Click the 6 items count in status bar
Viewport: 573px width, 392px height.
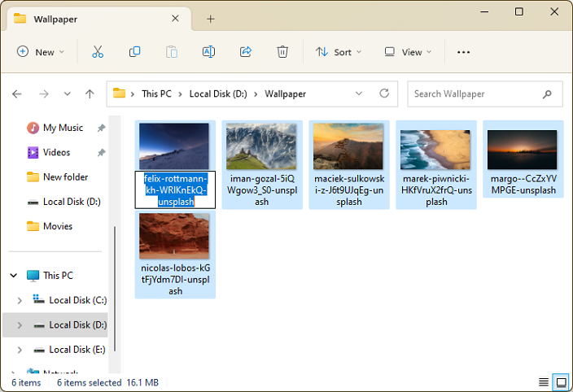26,382
